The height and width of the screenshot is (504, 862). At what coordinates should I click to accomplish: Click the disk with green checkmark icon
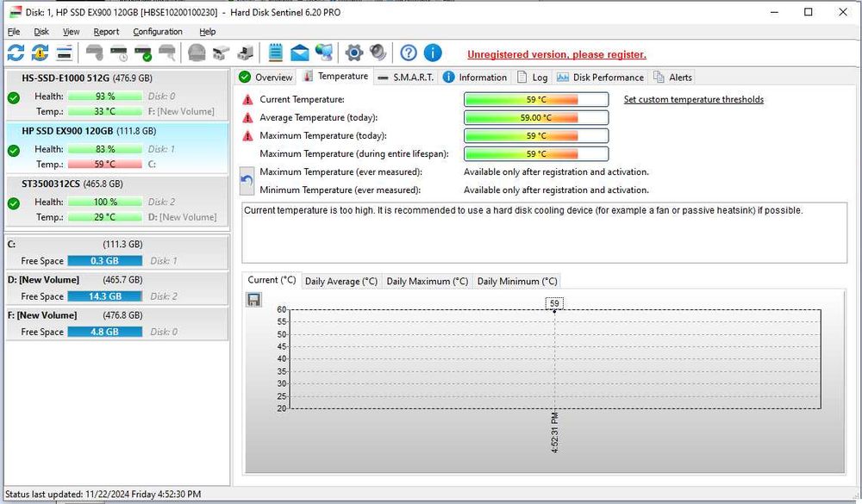pos(143,53)
